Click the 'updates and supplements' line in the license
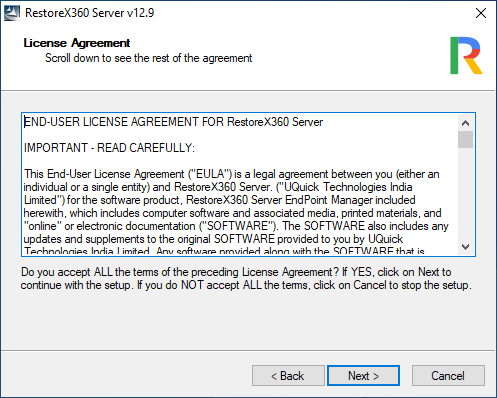This screenshot has height=398, width=497. [213, 239]
